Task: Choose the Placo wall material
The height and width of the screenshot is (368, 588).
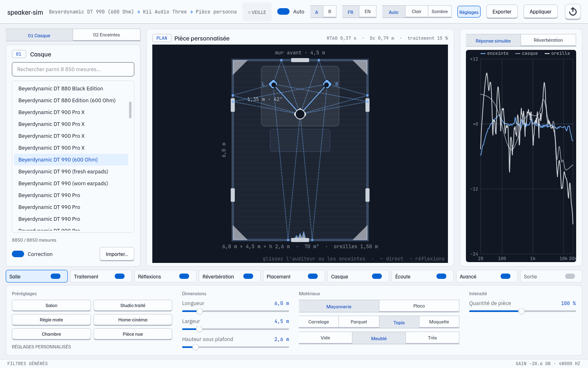Action: coord(419,306)
